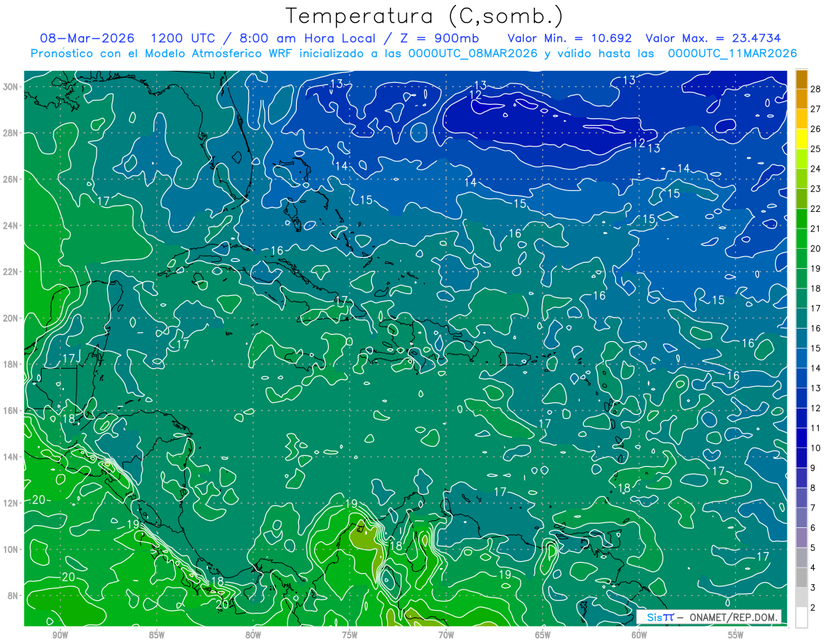Screen dimensions: 834x644
Task: Click the ONAMET/REP.DOM. credit box
Action: 708,617
